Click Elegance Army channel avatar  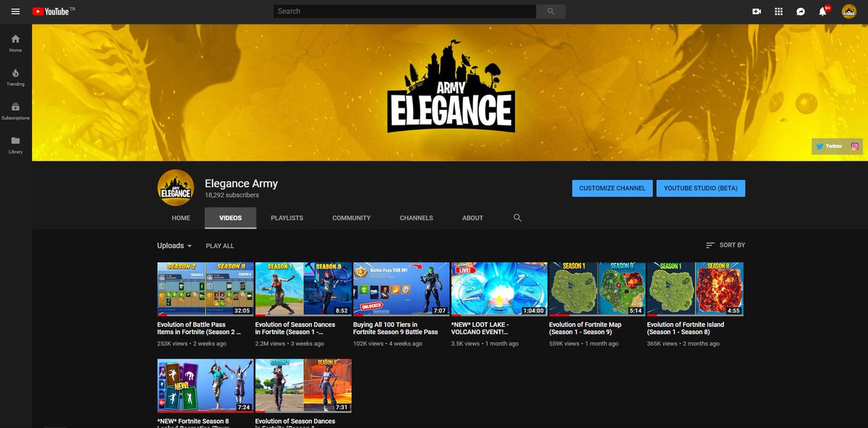(x=176, y=188)
